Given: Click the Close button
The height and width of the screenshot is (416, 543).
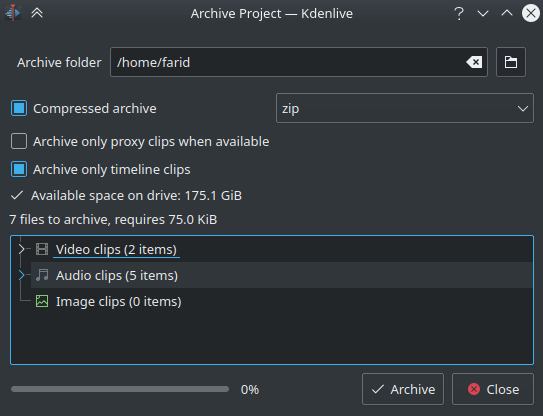Looking at the screenshot, I should [x=493, y=389].
